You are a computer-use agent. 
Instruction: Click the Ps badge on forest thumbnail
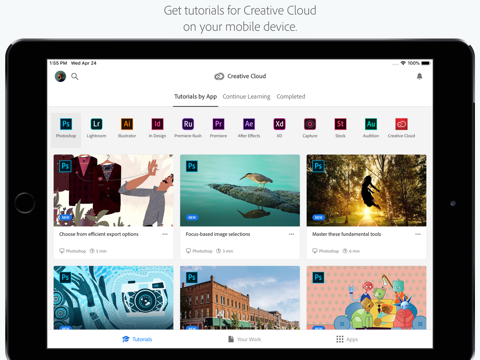tap(318, 166)
